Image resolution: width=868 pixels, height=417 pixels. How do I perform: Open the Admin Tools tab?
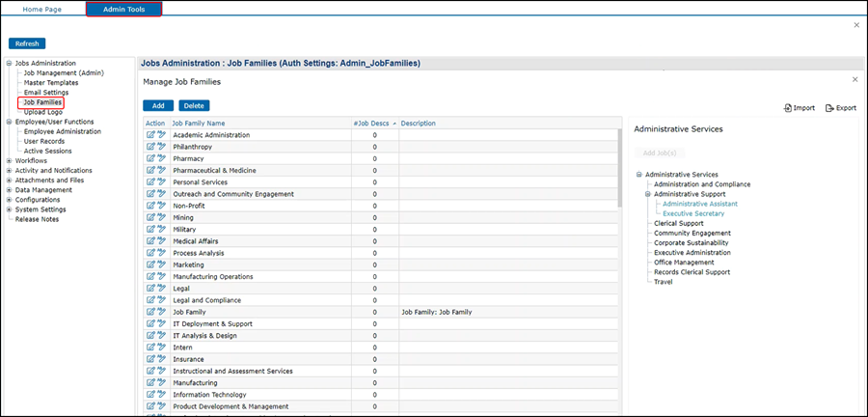click(123, 9)
